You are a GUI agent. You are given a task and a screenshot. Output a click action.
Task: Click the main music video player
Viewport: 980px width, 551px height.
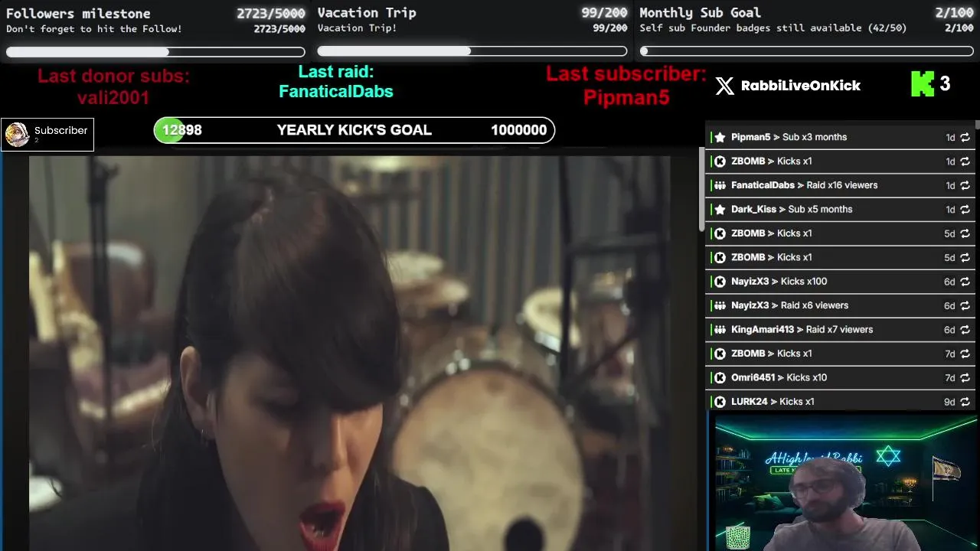tap(350, 354)
